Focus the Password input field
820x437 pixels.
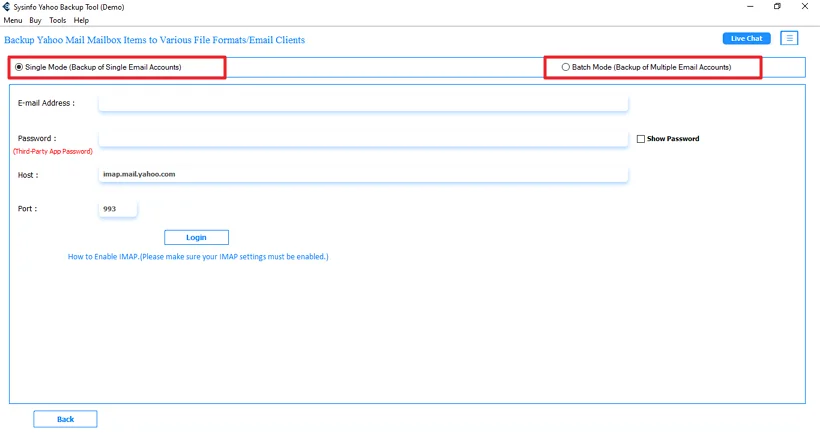(363, 139)
